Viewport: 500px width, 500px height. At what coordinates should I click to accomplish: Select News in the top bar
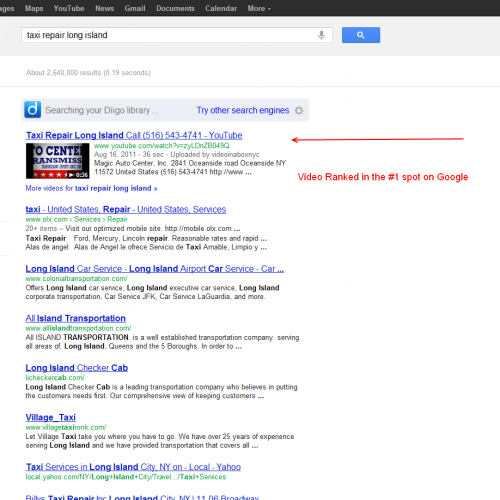105,8
